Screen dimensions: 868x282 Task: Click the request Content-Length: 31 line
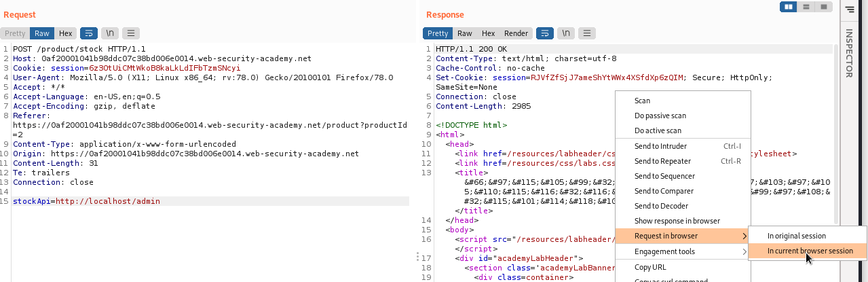56,163
